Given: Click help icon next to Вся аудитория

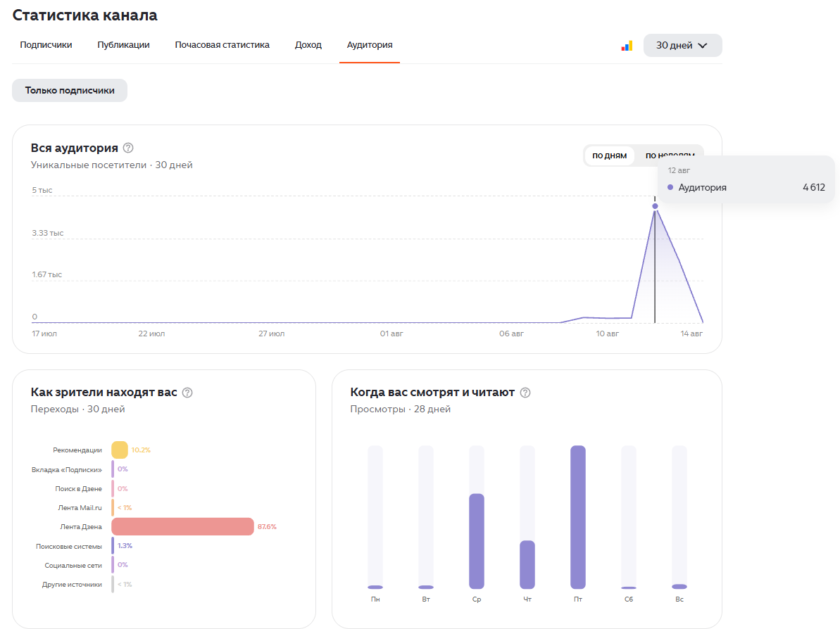Looking at the screenshot, I should (x=128, y=148).
